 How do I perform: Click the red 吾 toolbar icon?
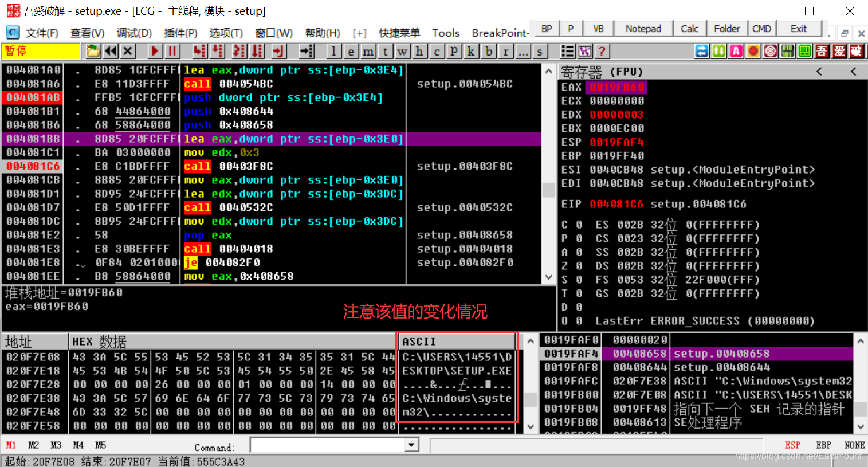pos(822,51)
